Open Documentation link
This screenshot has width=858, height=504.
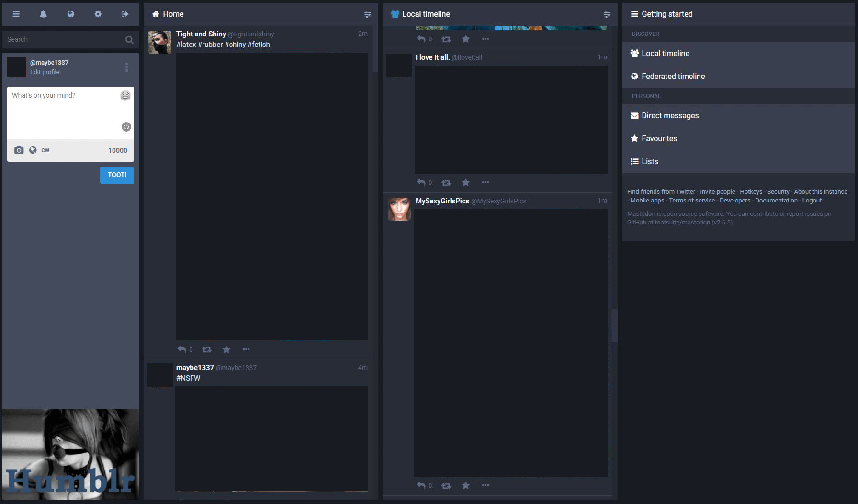click(776, 201)
